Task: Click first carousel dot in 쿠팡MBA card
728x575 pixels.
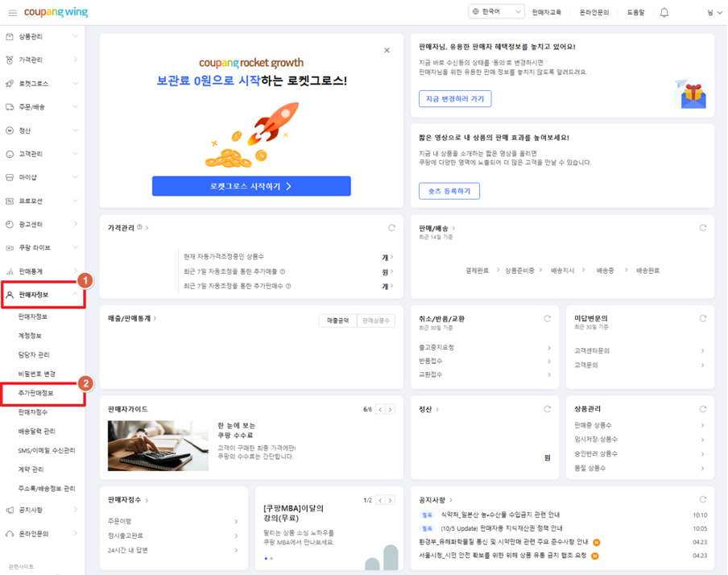Action: pos(266,558)
